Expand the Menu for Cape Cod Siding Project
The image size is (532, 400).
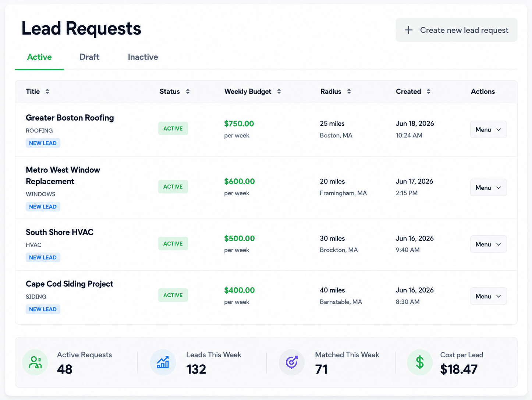pyautogui.click(x=488, y=296)
